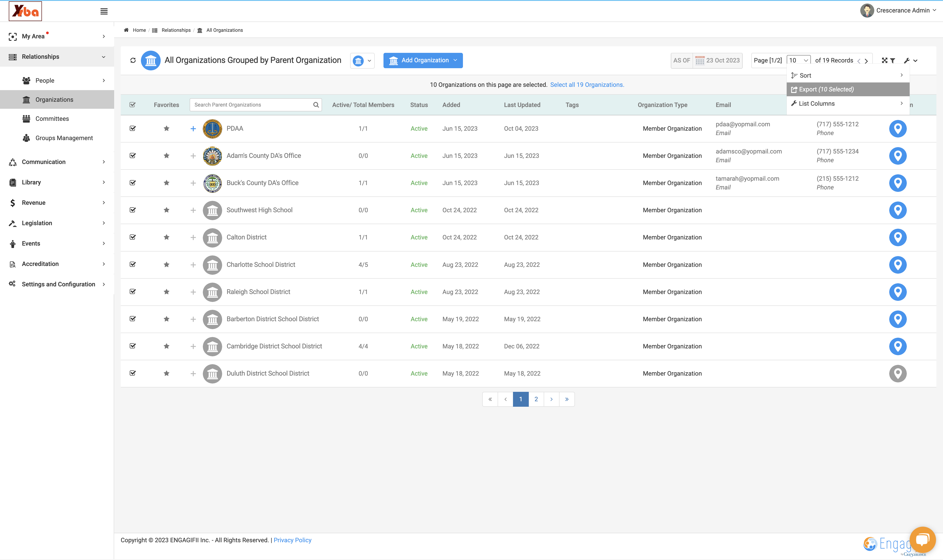Click the filter funnel icon in toolbar
Screen dimensions: 943x560
(892, 60)
